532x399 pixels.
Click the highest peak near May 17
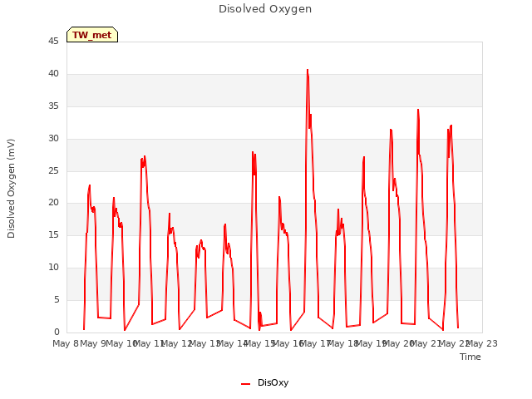point(308,70)
